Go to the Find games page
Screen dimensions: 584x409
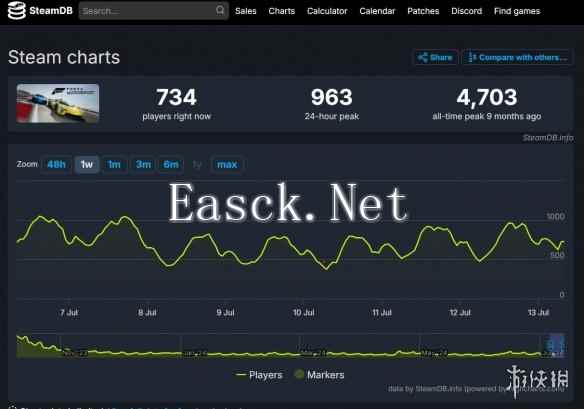(x=517, y=11)
